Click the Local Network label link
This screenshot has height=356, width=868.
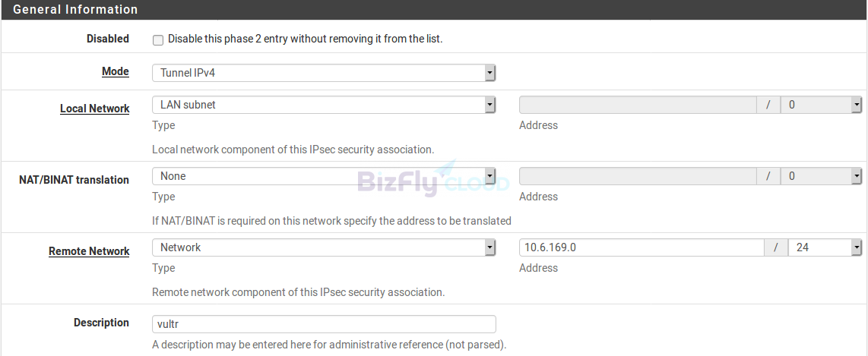click(95, 109)
